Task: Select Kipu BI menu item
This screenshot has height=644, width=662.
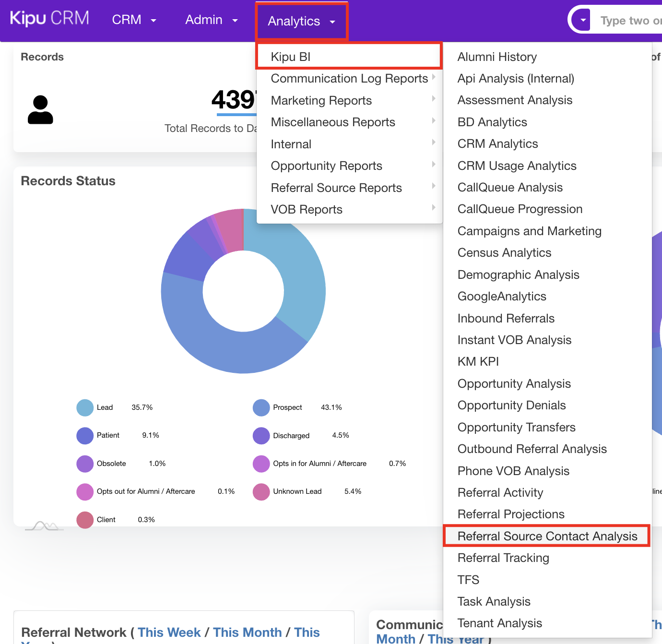Action: 291,57
